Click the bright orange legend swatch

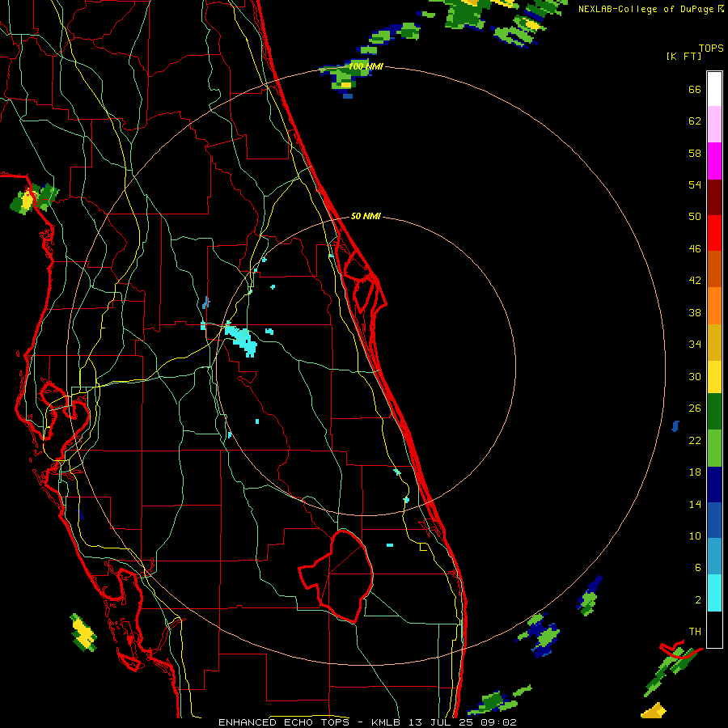click(714, 306)
